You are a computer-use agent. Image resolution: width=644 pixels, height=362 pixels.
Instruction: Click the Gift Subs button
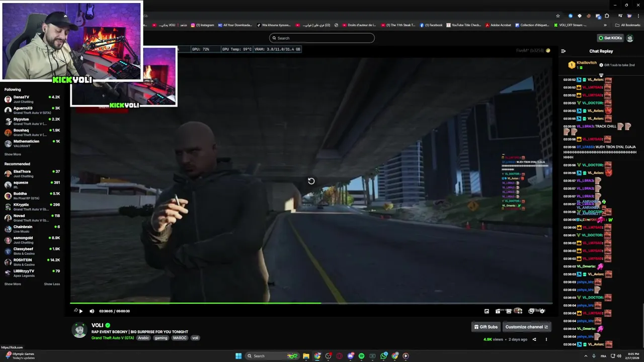(486, 327)
